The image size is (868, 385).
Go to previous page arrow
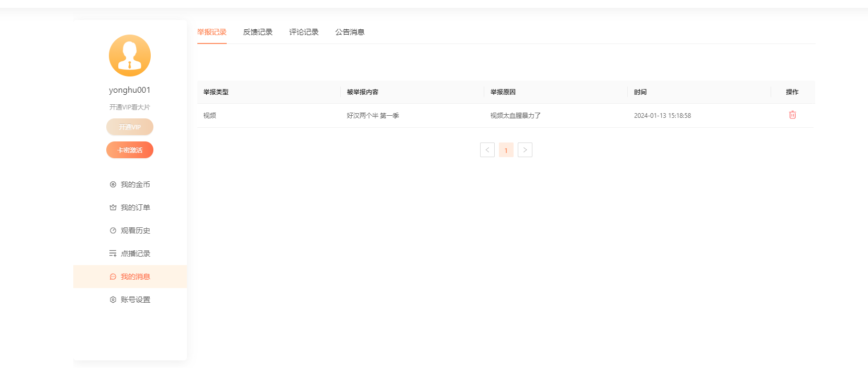click(x=487, y=150)
